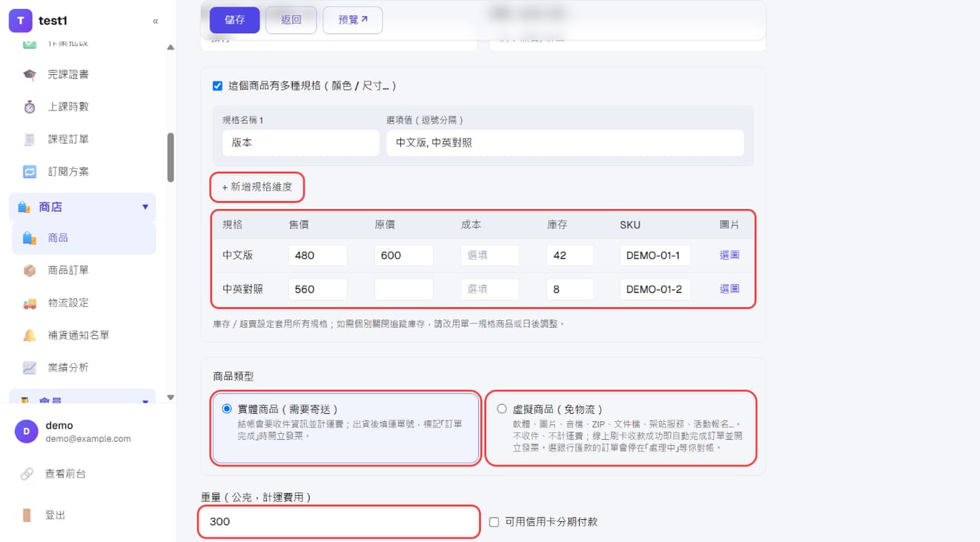Click the 預覽 preview button
The width and height of the screenshot is (980, 542).
pyautogui.click(x=353, y=20)
